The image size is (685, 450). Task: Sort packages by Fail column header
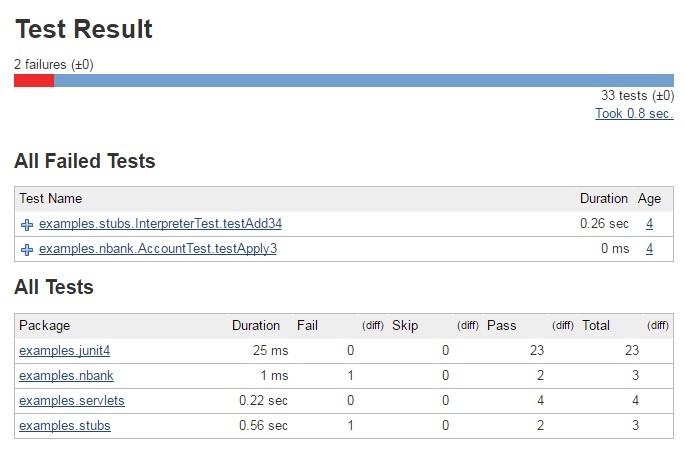(x=307, y=325)
